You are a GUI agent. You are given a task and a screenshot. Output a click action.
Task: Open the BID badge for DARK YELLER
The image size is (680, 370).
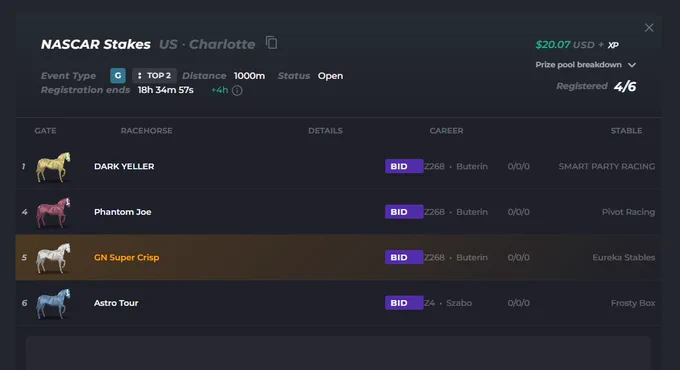(x=404, y=166)
